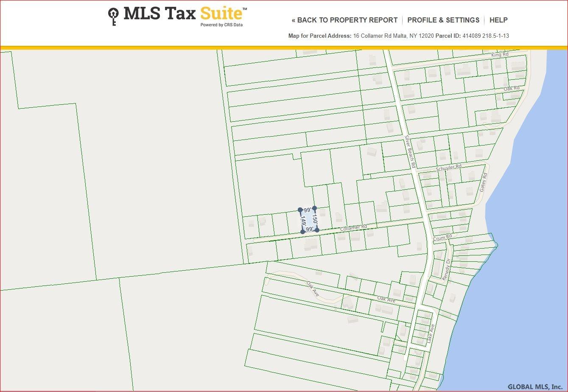
Task: Click the 149' measurement on the parcel edge
Action: (303, 221)
